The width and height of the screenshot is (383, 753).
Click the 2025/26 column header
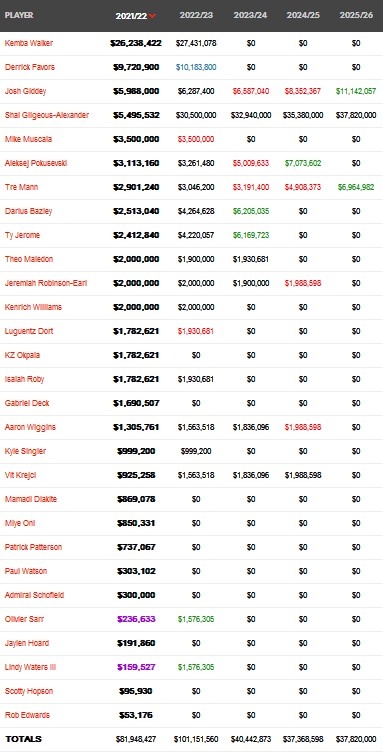point(356,15)
